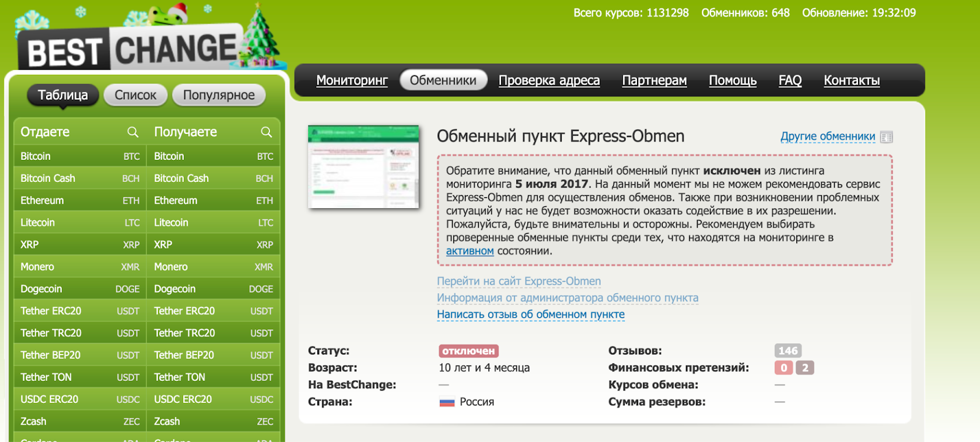Viewport: 980px width, 442px height.
Task: Click the Обменников: 648 counter
Action: 745,13
